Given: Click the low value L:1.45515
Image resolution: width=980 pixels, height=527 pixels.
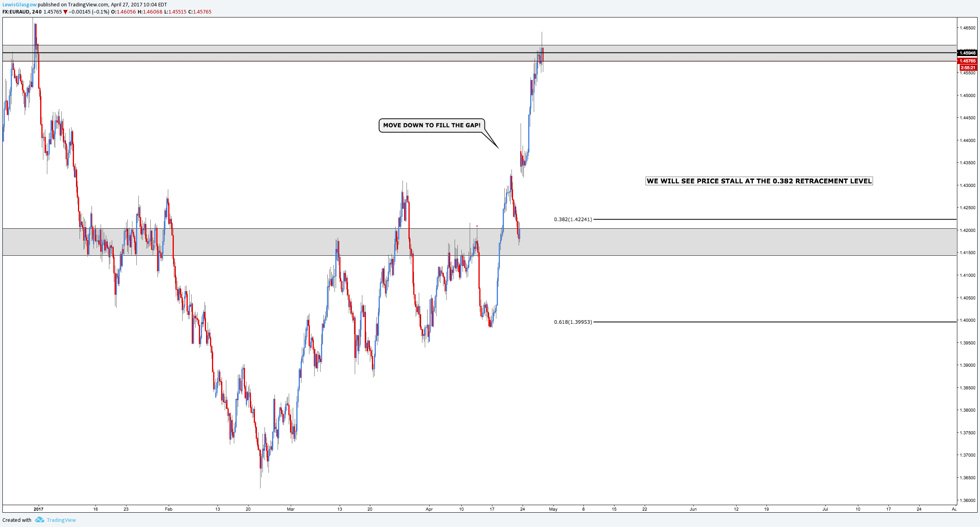Looking at the screenshot, I should 175,12.
